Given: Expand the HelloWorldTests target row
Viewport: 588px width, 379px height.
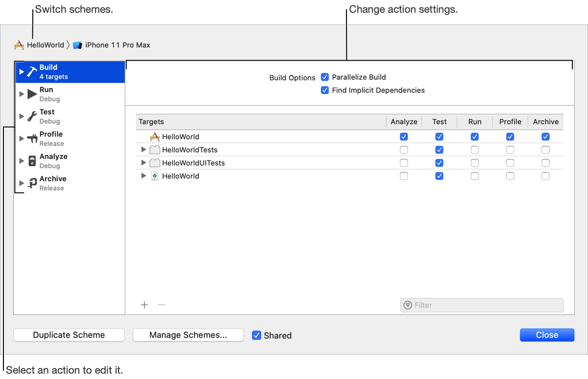Looking at the screenshot, I should click(144, 150).
